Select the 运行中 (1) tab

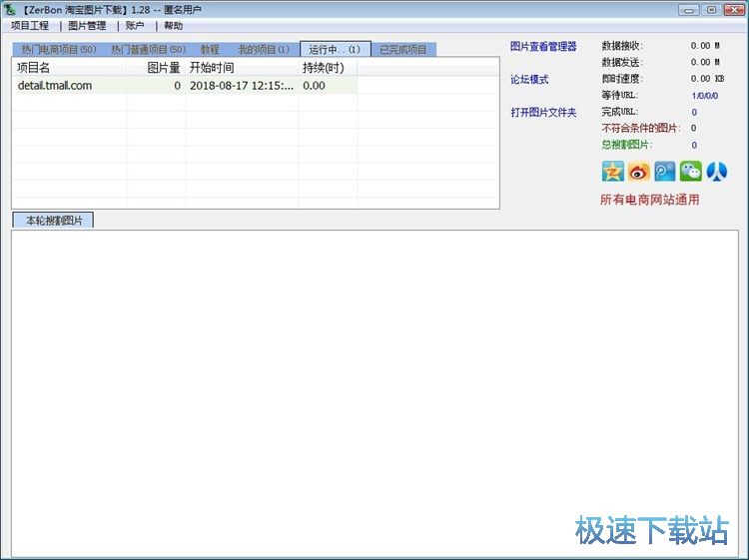pyautogui.click(x=335, y=49)
